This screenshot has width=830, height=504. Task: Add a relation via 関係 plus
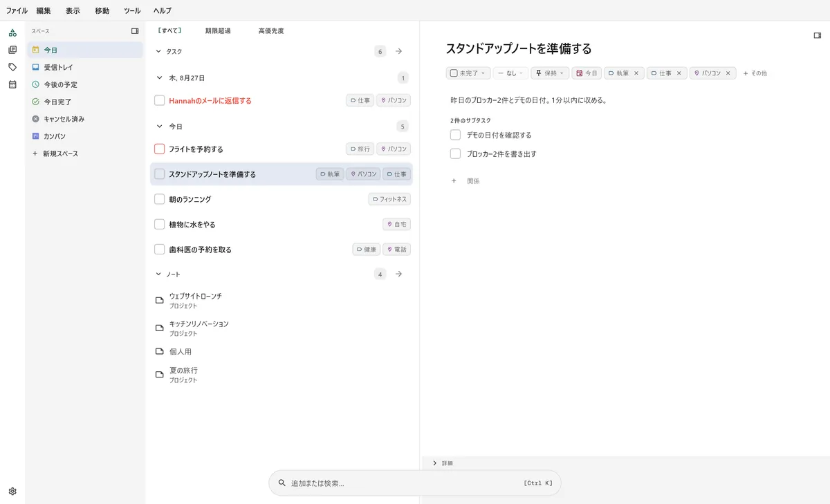point(454,181)
